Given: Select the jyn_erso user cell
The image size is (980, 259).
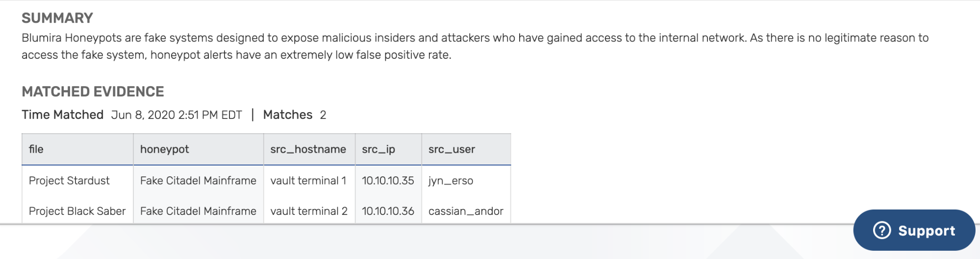Looking at the screenshot, I should [x=451, y=181].
